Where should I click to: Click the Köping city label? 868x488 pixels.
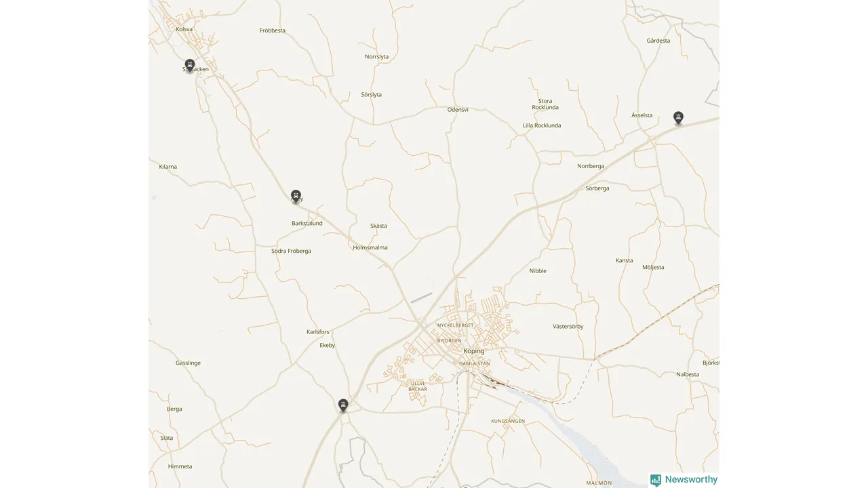pyautogui.click(x=474, y=351)
